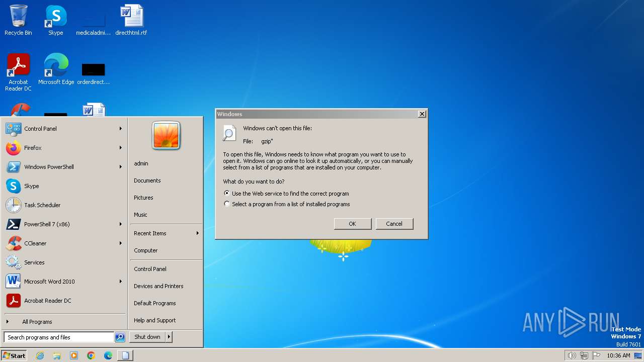Open Windows Media Player from the taskbar
The image size is (644, 362).
point(74,355)
